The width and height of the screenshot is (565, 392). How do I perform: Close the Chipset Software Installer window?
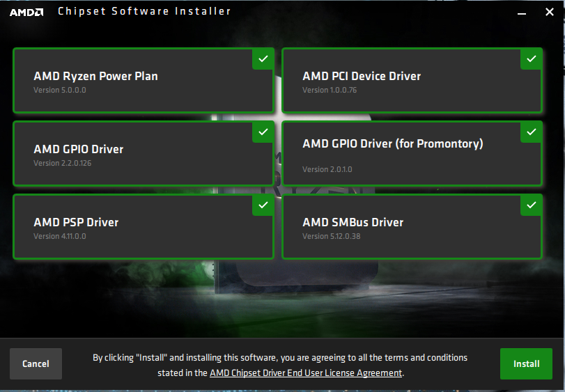550,13
